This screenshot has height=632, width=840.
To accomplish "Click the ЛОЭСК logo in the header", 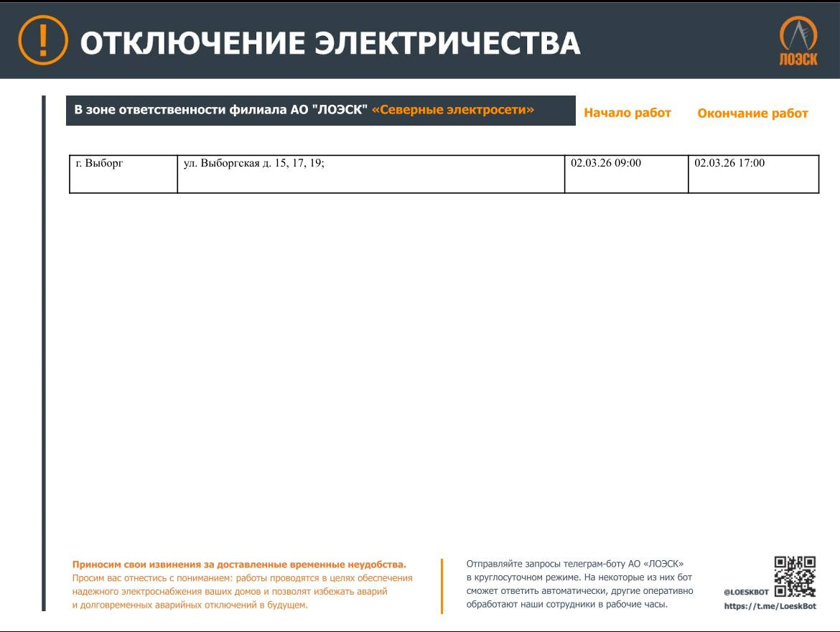I will click(798, 42).
